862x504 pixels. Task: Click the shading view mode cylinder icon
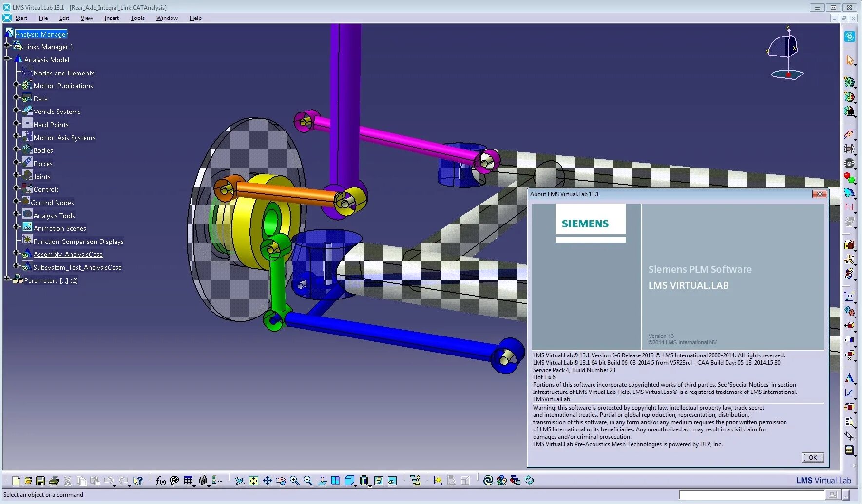[364, 481]
